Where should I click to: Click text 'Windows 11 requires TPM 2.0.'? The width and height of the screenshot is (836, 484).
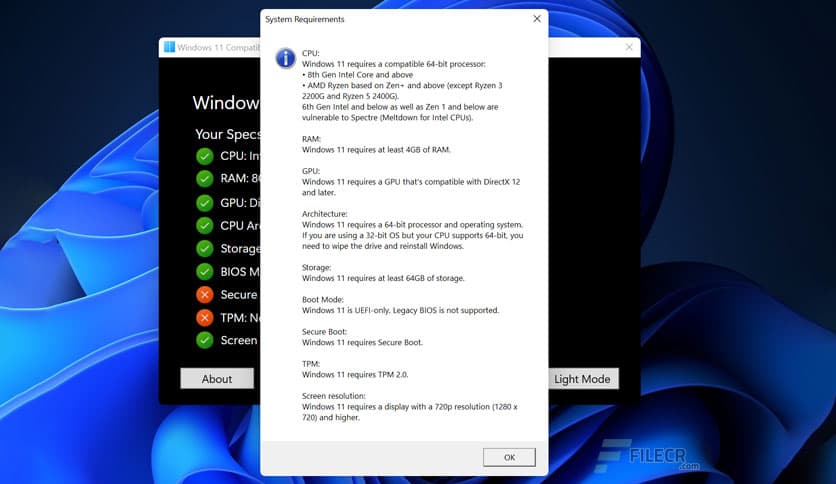[x=355, y=375]
